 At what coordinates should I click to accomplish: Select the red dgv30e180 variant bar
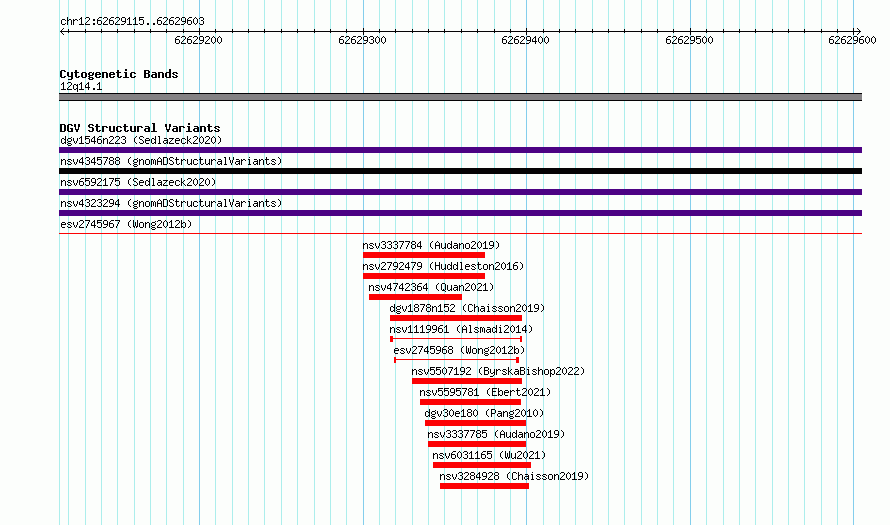476,423
